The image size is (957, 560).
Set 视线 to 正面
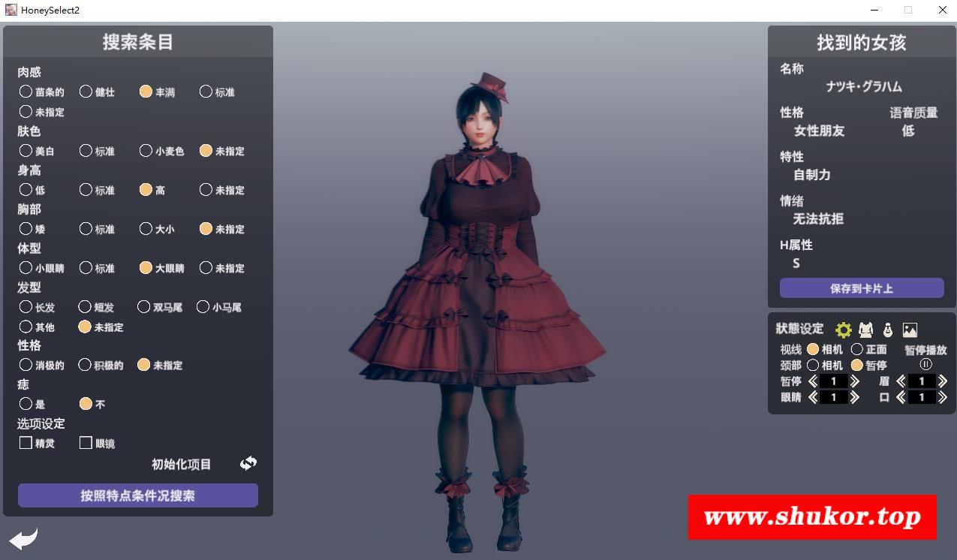click(857, 349)
